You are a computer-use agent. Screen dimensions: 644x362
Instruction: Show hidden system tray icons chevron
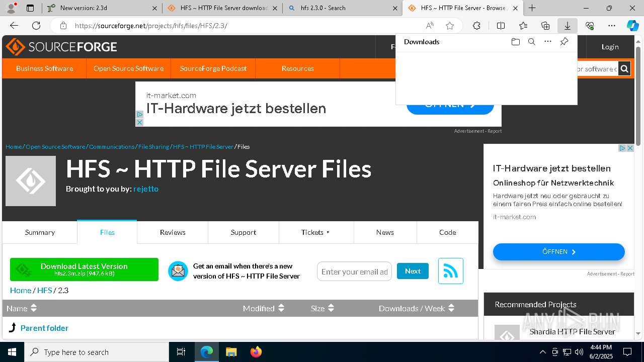542,352
